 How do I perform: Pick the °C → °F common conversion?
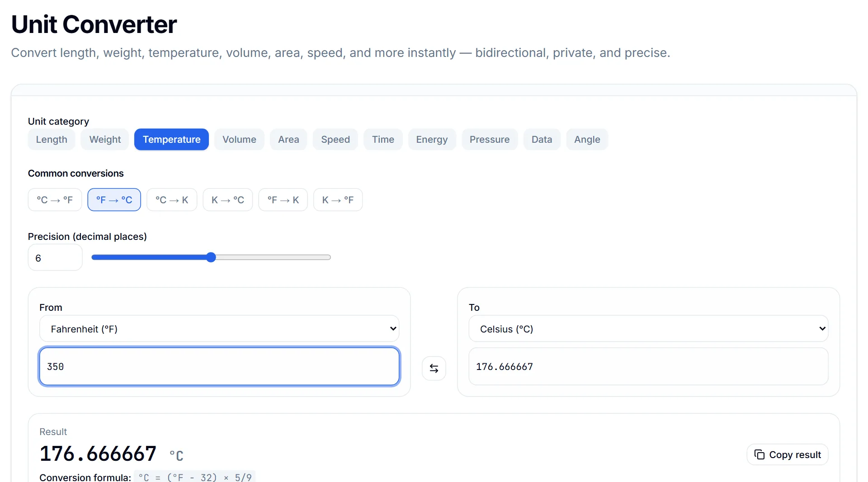(55, 200)
